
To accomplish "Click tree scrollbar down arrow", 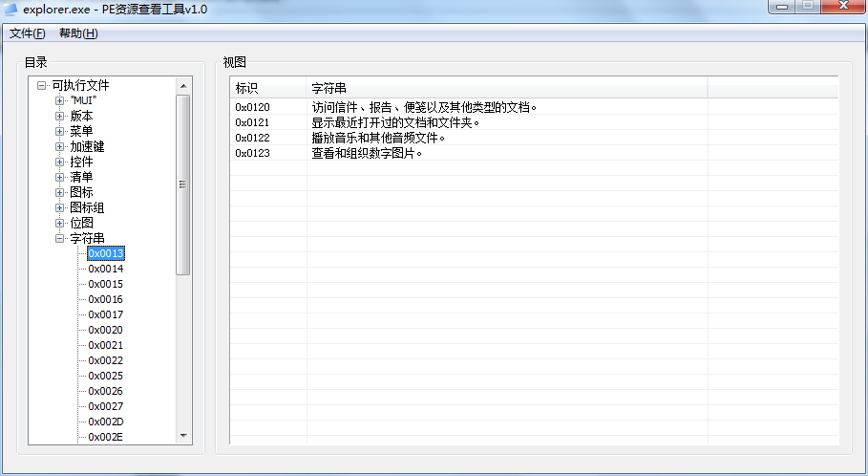I will tap(183, 436).
